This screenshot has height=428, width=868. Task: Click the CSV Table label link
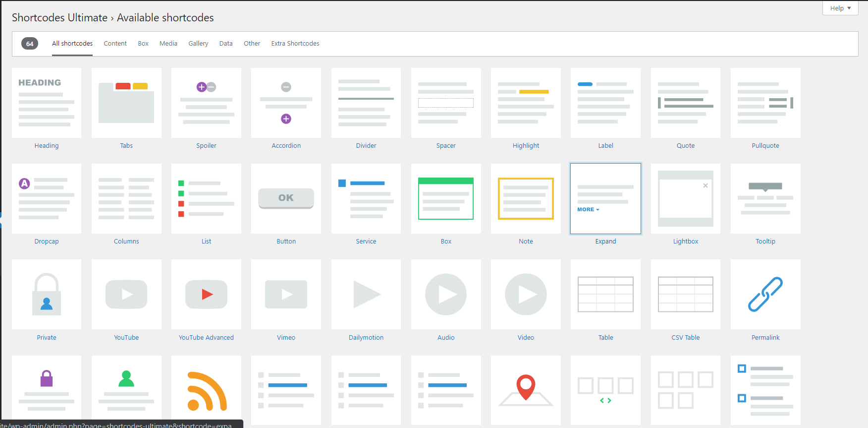tap(686, 338)
